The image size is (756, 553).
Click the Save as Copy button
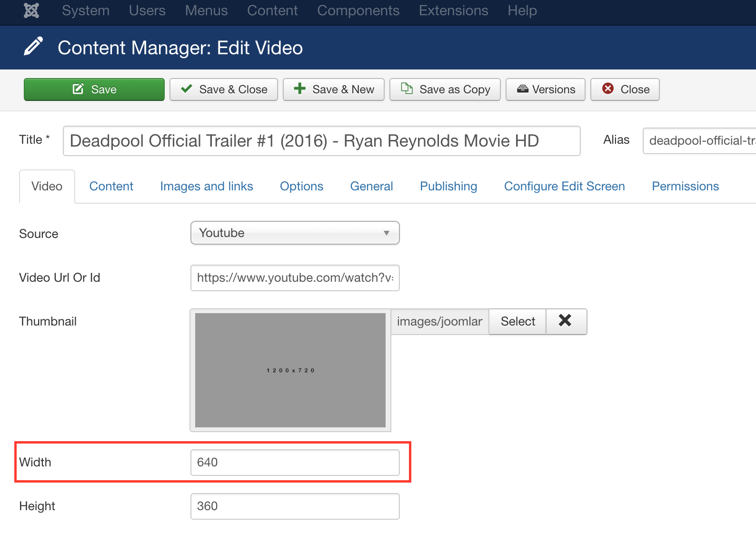tap(445, 89)
